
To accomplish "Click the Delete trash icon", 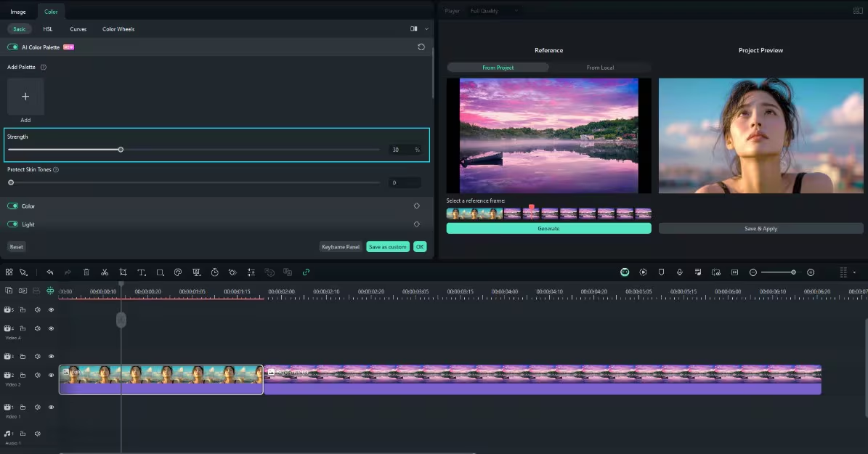I will point(86,272).
